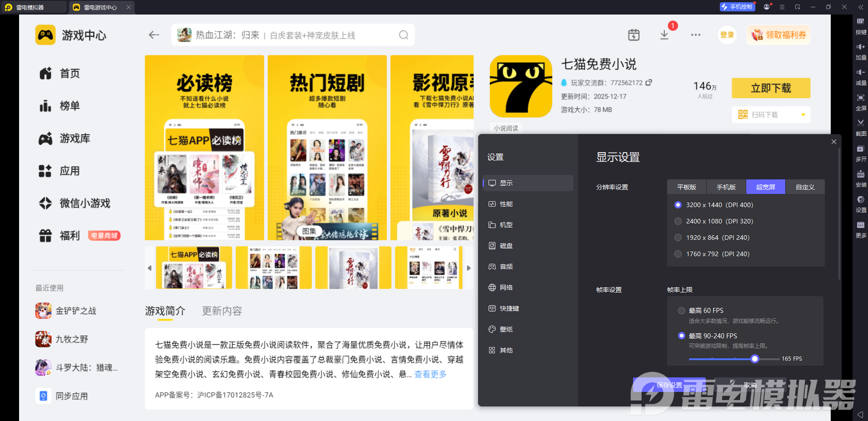The image size is (868, 421).
Task: Open the 游戏简介 tab
Action: [165, 311]
